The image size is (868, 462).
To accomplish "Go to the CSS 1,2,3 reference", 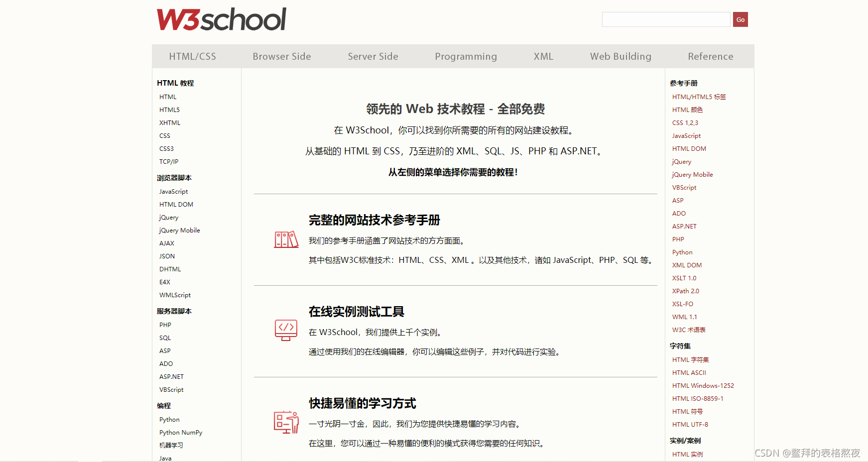I will tap(685, 123).
